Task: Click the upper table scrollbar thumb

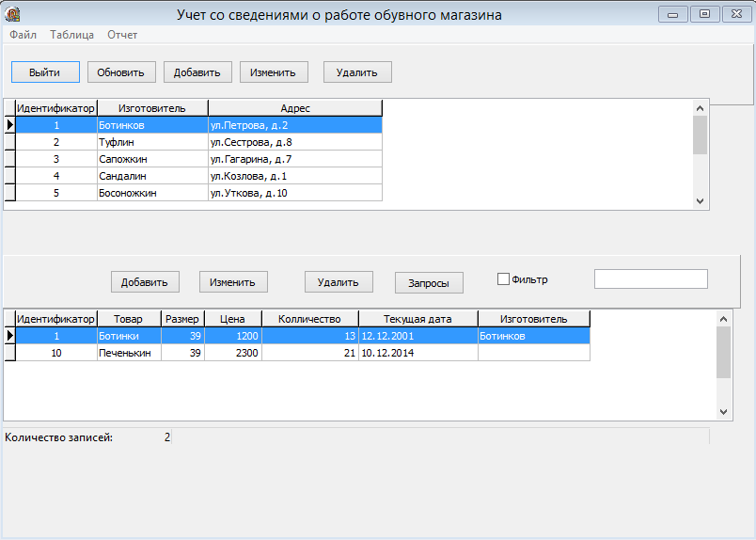Action: pyautogui.click(x=700, y=135)
